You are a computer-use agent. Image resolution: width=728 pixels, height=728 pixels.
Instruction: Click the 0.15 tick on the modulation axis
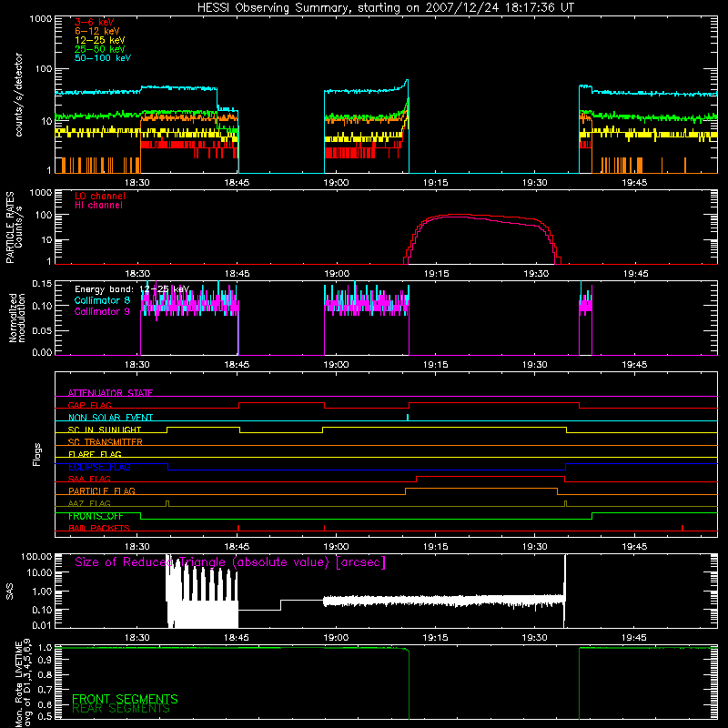click(x=42, y=283)
